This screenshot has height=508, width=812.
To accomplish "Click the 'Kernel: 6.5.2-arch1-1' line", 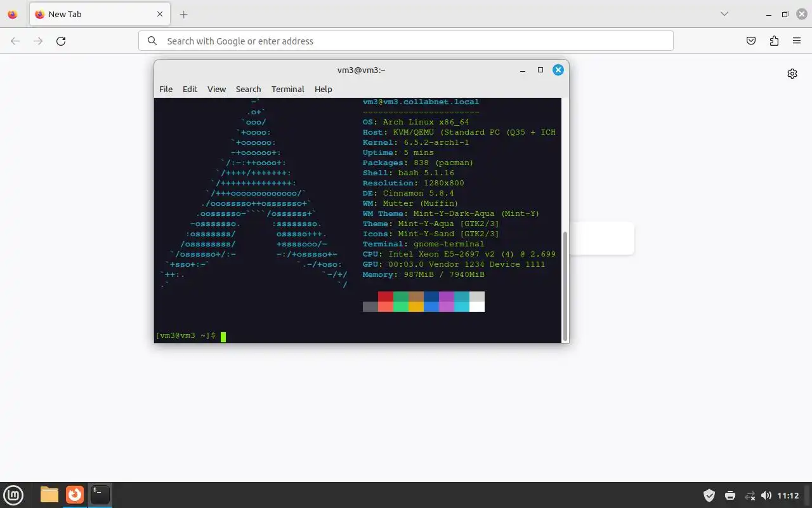I will click(416, 142).
